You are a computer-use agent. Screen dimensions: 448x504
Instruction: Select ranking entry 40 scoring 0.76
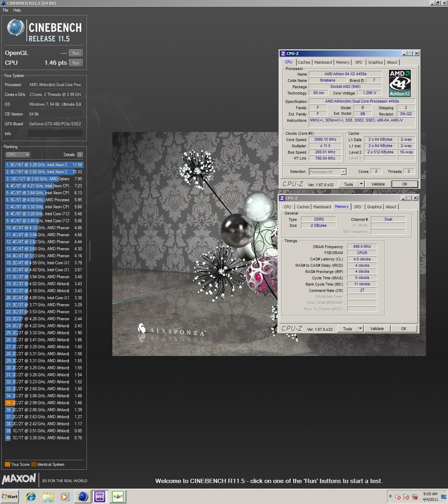(44, 438)
